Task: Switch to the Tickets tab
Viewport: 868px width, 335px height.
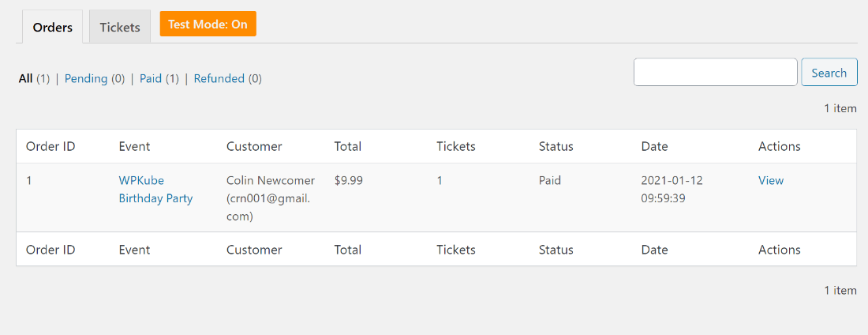Action: tap(120, 27)
